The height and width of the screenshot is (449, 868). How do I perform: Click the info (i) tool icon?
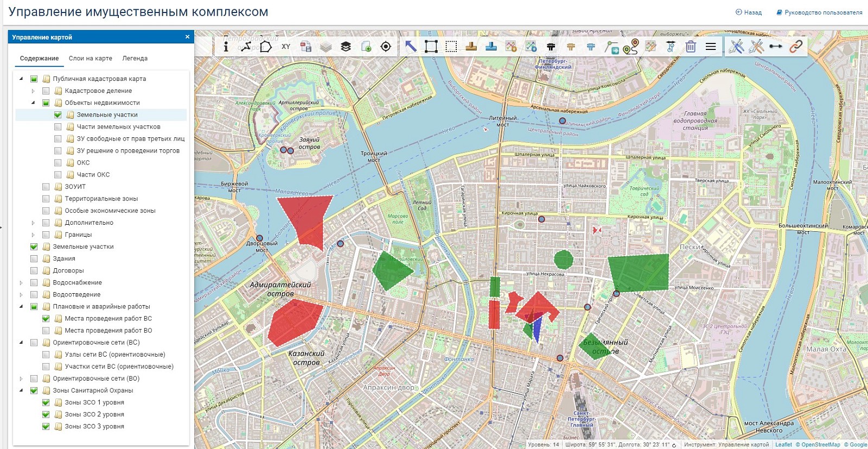tap(226, 46)
